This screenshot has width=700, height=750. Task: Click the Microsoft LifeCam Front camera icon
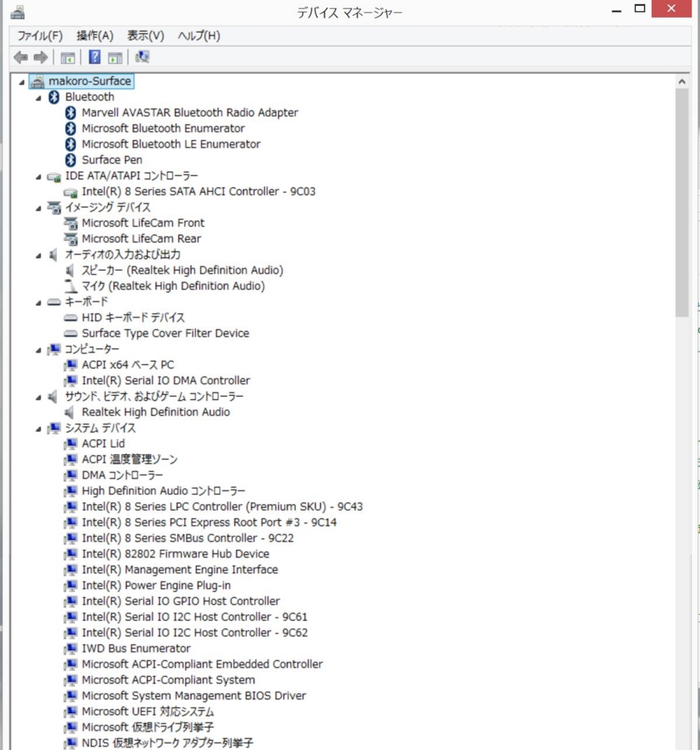(71, 223)
